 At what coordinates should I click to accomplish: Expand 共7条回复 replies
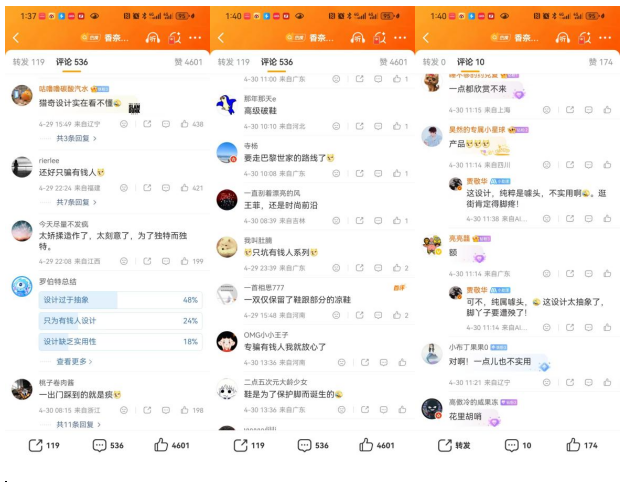[76, 202]
